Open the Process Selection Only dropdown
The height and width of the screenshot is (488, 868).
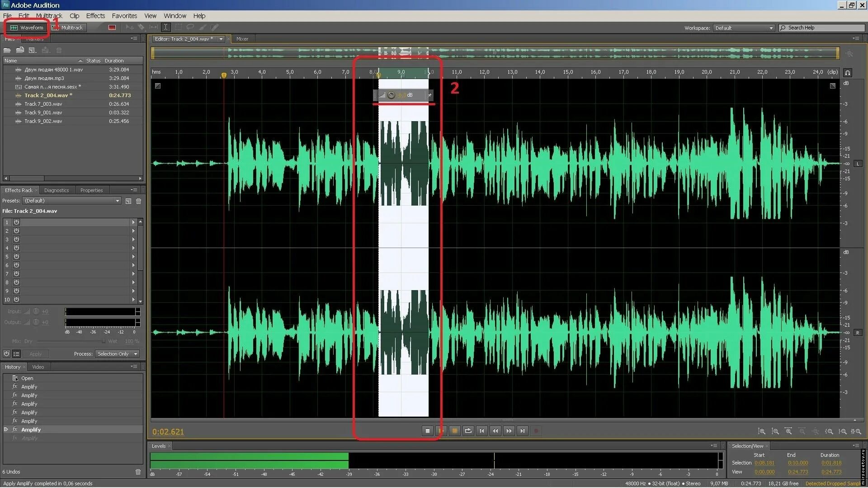point(117,354)
